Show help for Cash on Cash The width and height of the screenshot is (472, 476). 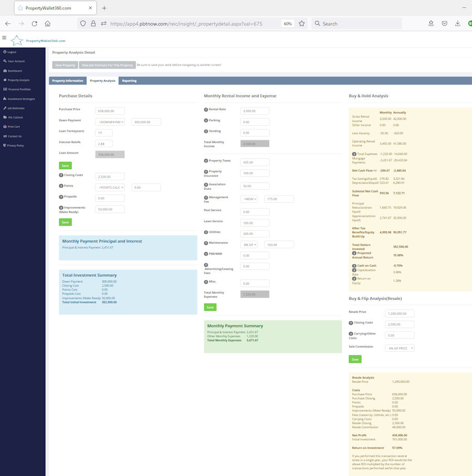[354, 266]
